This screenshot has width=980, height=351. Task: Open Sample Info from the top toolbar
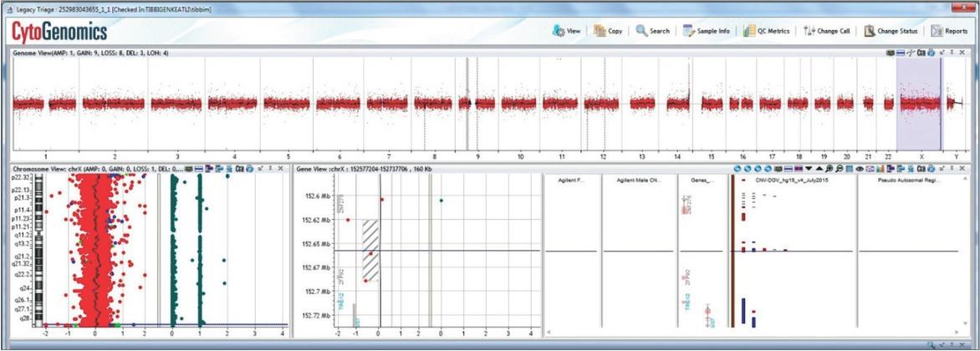pyautogui.click(x=706, y=31)
